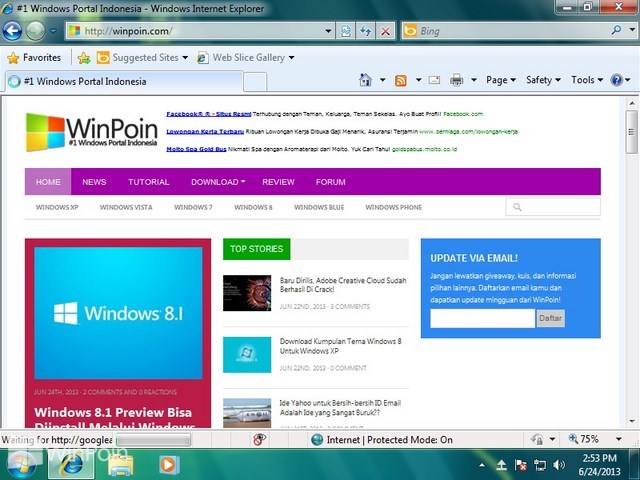This screenshot has width=640, height=480.
Task: Click the Windows Start orb
Action: 21,464
